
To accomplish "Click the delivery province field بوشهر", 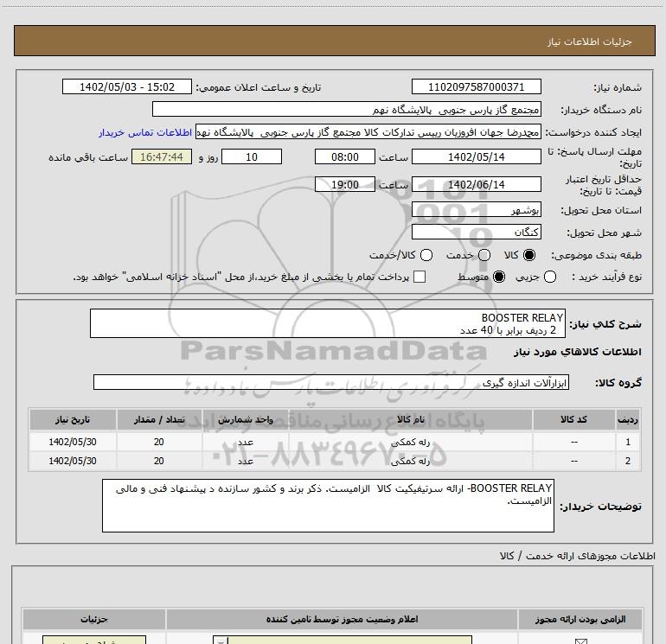I will (x=476, y=209).
